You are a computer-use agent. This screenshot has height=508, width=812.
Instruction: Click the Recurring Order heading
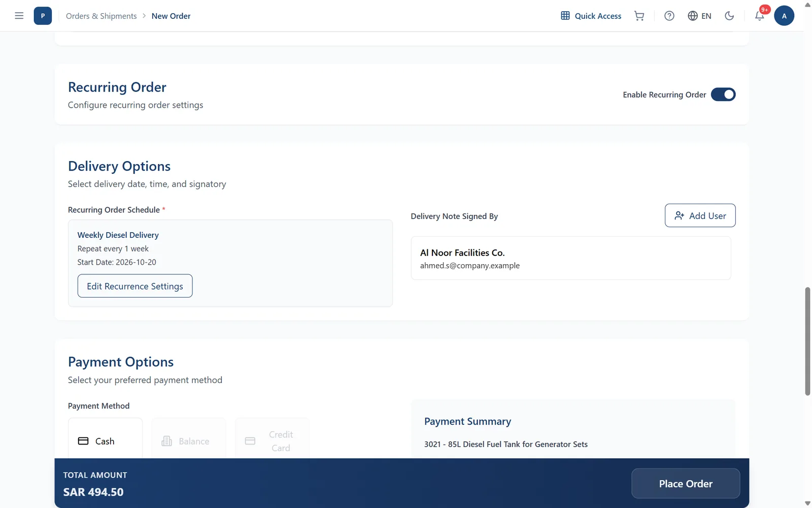(x=117, y=87)
